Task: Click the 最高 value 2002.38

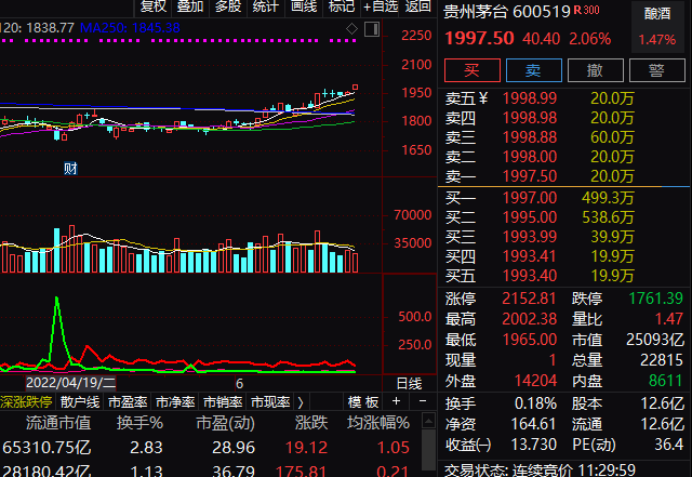Action: click(x=529, y=319)
